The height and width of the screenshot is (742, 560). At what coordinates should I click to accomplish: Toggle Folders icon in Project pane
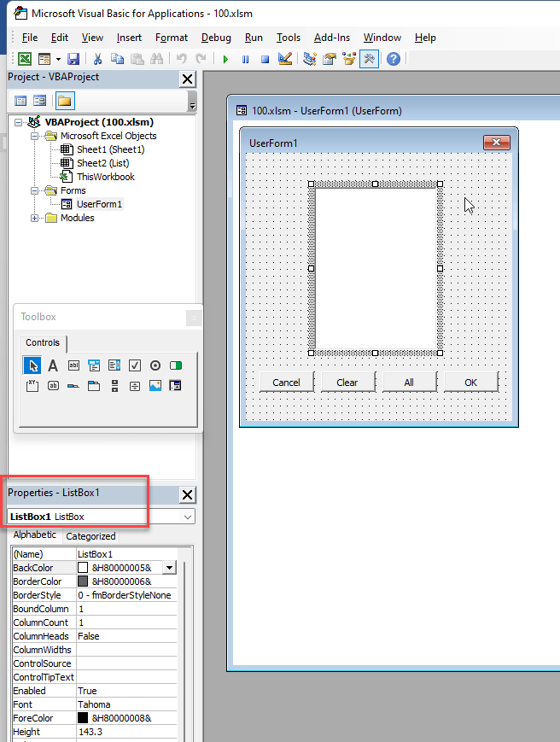(x=64, y=101)
